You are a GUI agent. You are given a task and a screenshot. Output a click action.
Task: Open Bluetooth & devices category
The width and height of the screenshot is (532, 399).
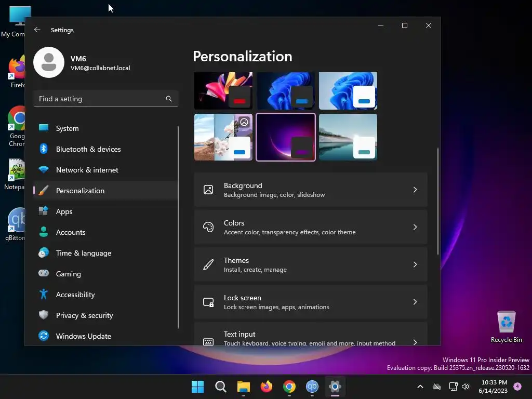[x=105, y=149]
